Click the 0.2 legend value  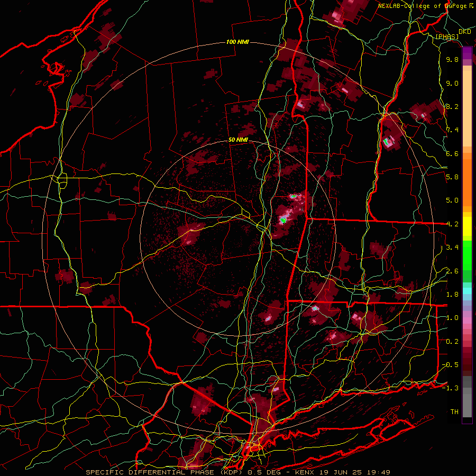452,342
